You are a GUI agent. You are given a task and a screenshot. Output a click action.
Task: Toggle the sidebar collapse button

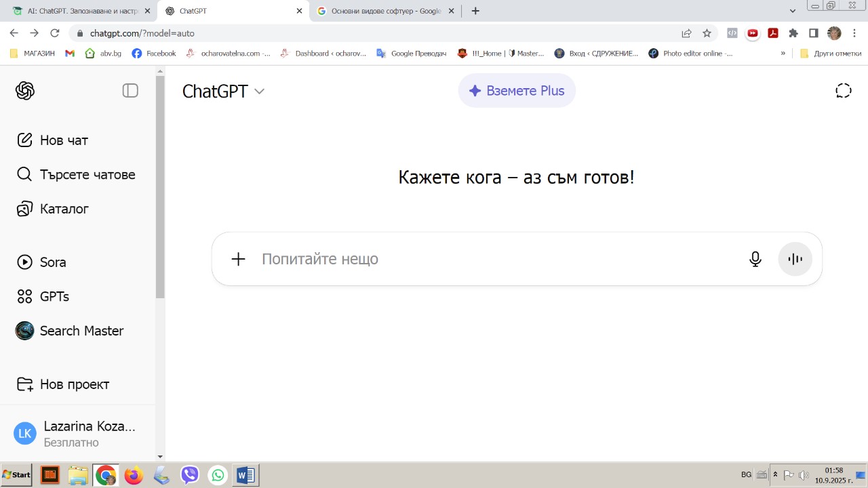[130, 91]
